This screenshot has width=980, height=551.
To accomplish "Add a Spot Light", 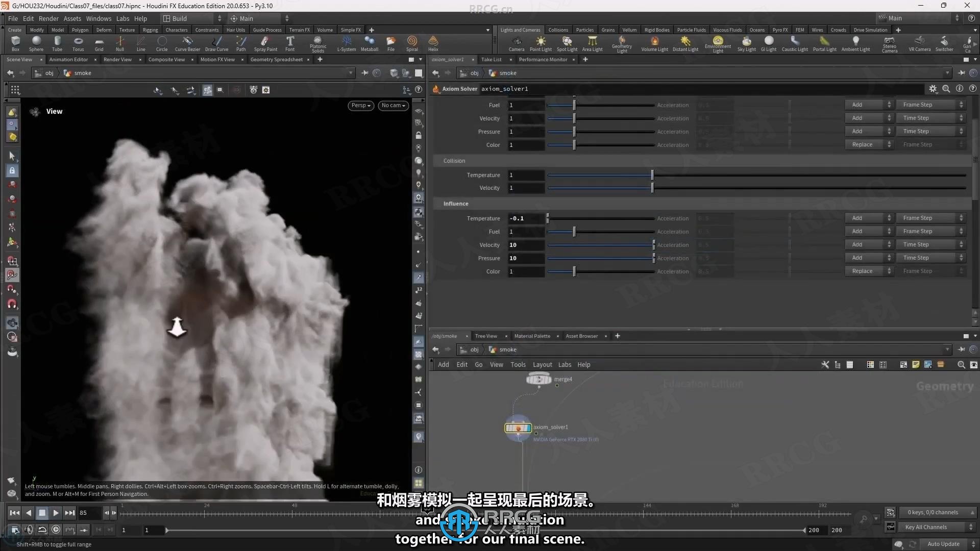I will (x=567, y=43).
